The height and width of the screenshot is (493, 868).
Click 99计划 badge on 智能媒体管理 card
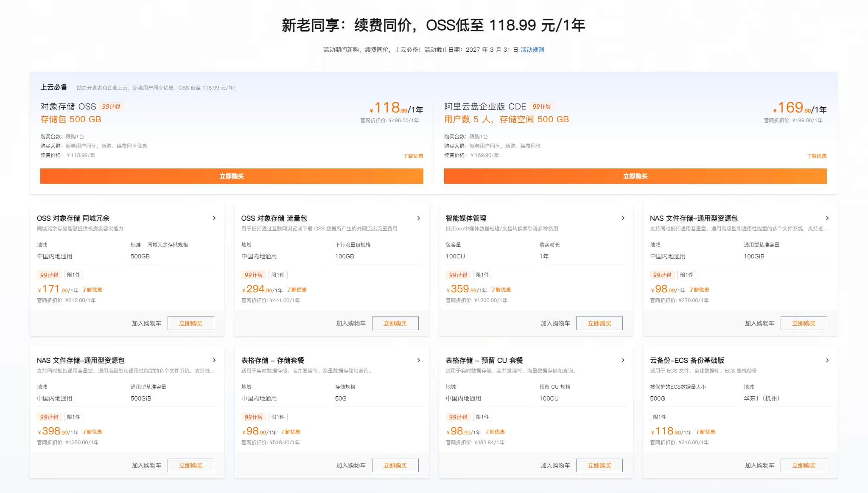pos(458,275)
